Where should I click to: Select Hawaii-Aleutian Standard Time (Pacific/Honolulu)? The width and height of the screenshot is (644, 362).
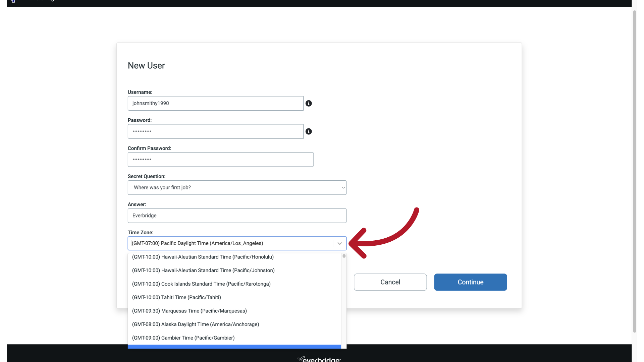[x=203, y=257]
